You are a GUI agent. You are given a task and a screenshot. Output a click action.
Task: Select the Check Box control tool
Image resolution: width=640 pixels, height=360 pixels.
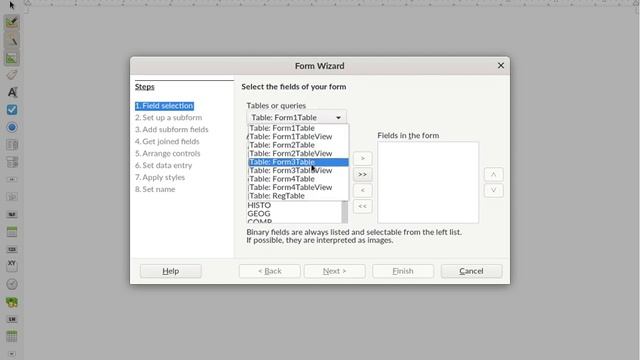click(x=12, y=110)
